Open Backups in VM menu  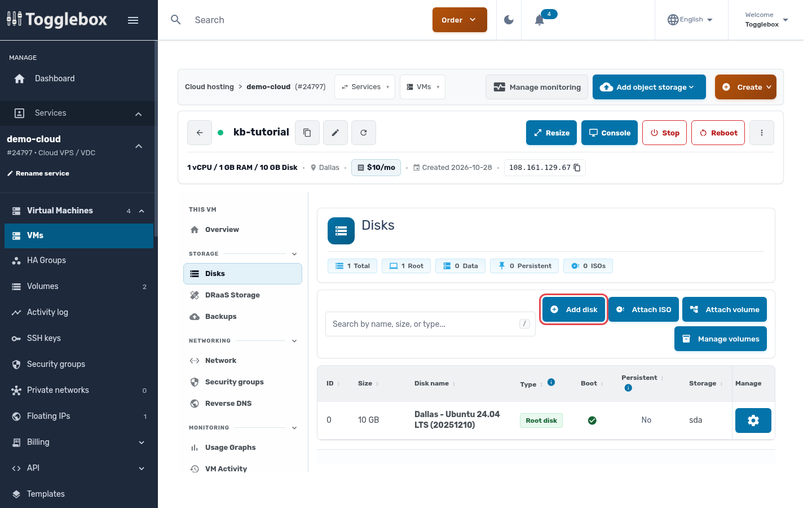point(242,317)
